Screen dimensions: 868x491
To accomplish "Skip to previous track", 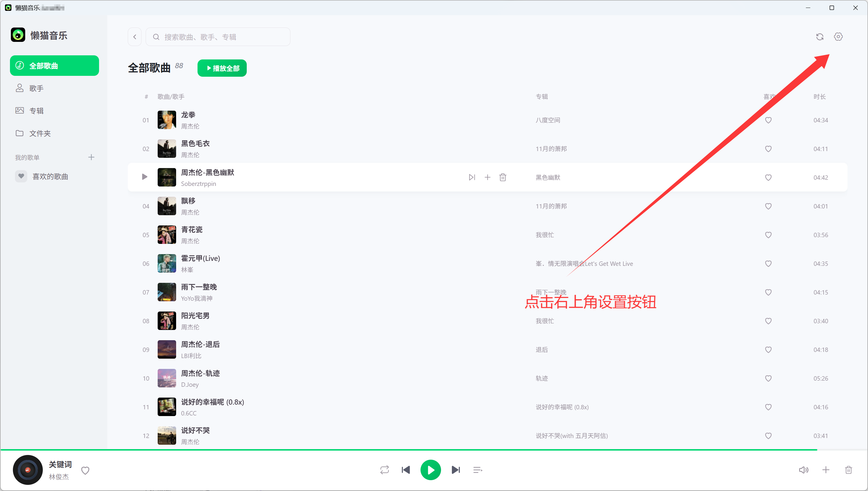I will point(406,470).
